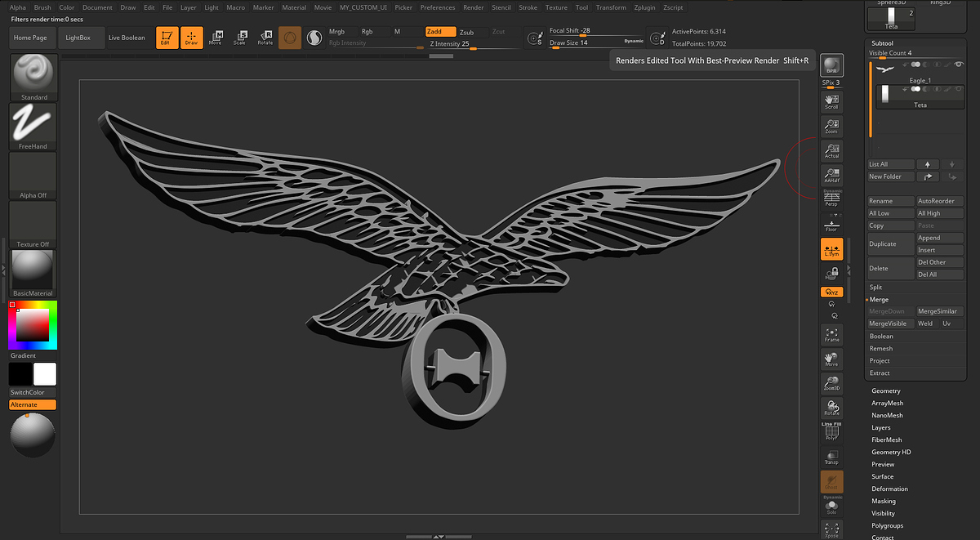Adjust the Draw Size slider
Viewport: 980px width, 540px height.
[595, 43]
